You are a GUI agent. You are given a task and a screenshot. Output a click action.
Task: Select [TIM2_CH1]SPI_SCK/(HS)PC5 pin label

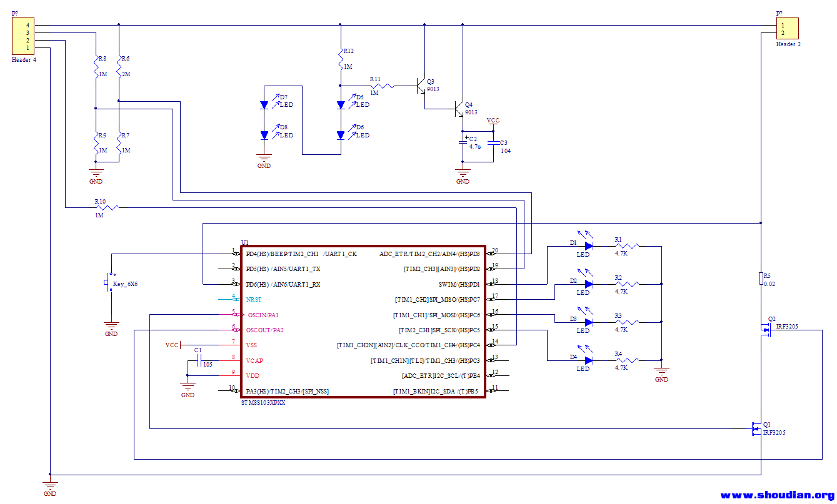coord(439,330)
